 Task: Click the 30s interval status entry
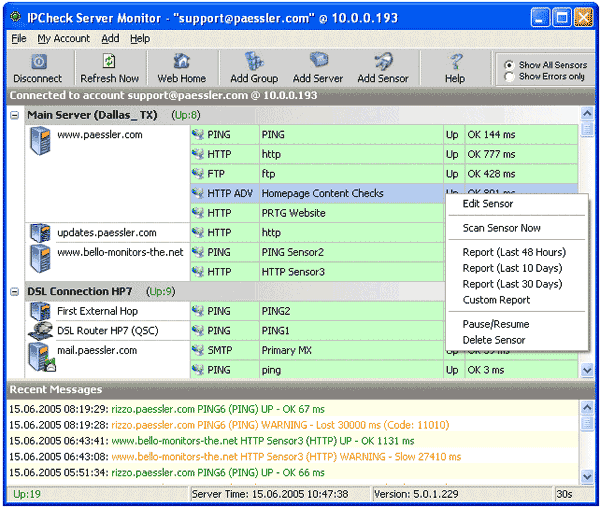[x=564, y=494]
